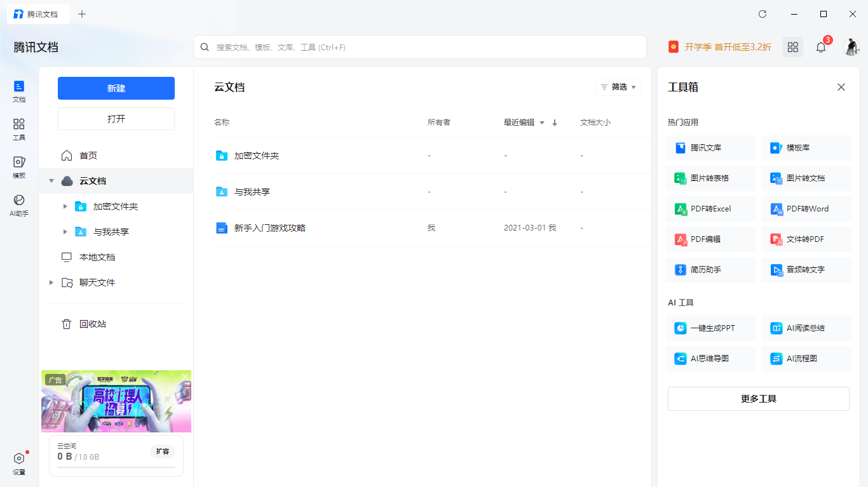
Task: Click the search bar at the top
Action: tap(419, 47)
